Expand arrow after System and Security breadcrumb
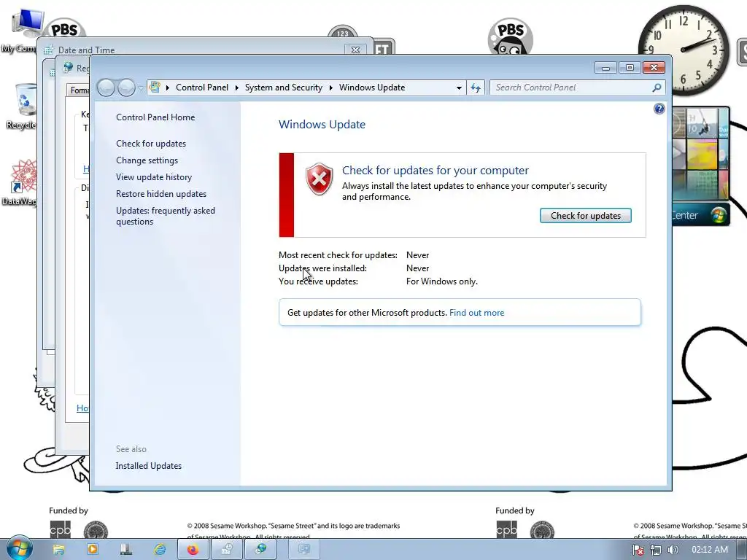747x560 pixels. pos(330,87)
